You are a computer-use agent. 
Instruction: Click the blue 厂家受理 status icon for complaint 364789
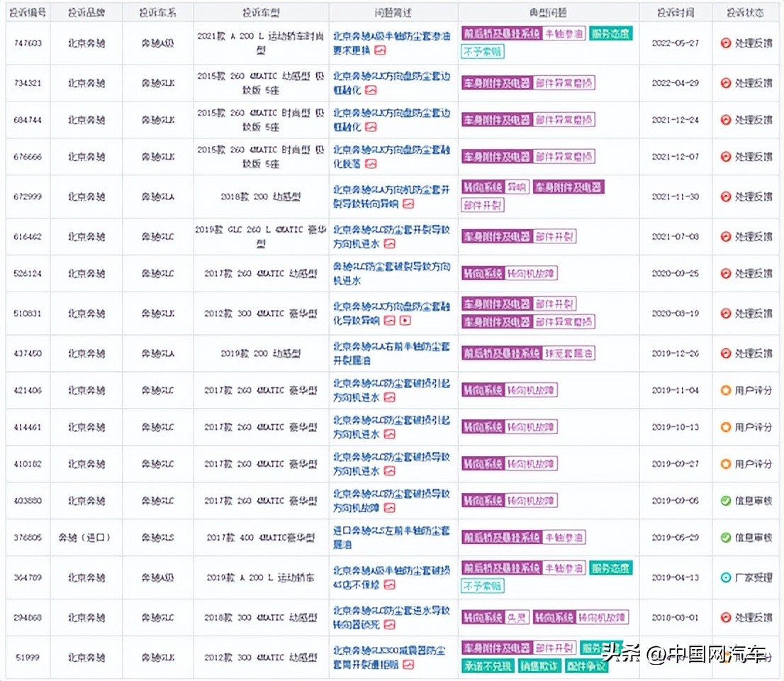(724, 577)
